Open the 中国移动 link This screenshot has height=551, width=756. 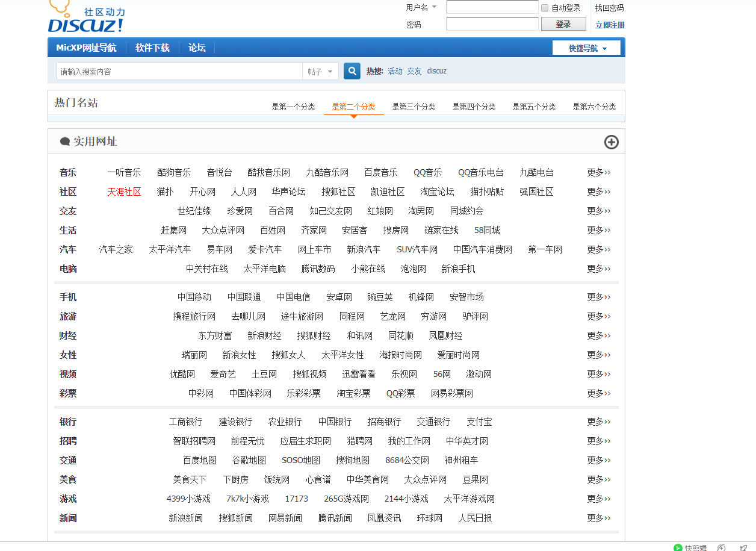pyautogui.click(x=194, y=297)
